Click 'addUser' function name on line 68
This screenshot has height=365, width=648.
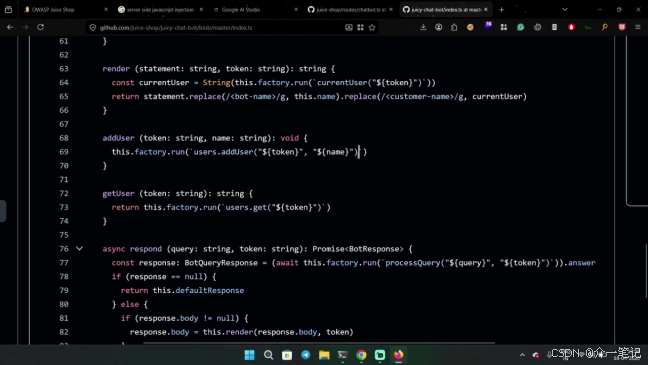119,138
